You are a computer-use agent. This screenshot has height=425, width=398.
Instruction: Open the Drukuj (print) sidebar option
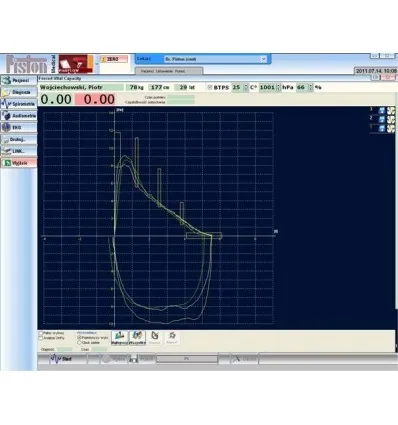coord(19,139)
